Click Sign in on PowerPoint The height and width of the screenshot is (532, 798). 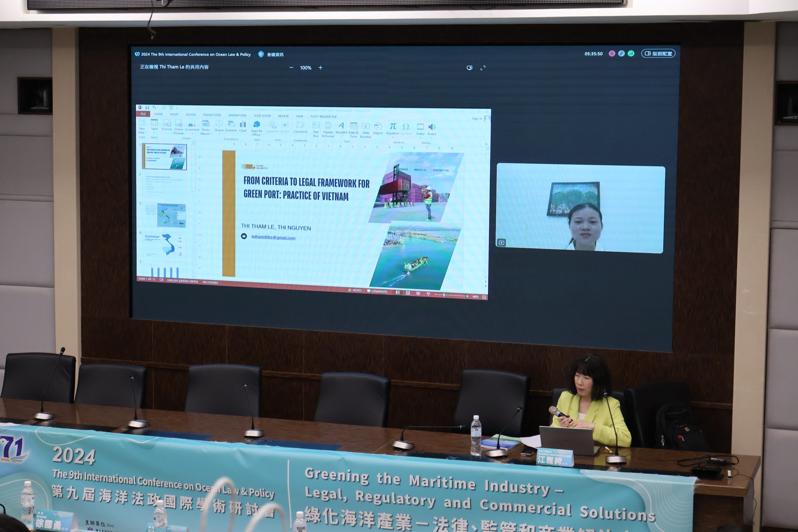click(477, 118)
